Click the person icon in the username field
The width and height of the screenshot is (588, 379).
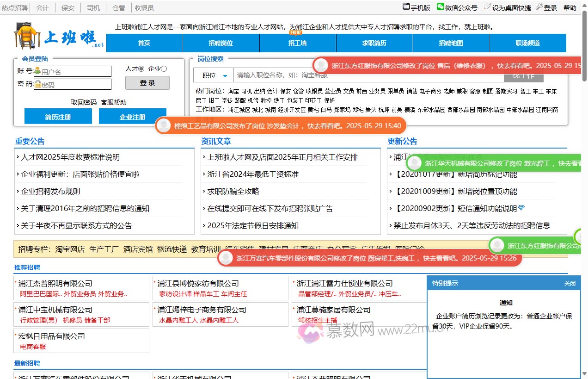38,70
